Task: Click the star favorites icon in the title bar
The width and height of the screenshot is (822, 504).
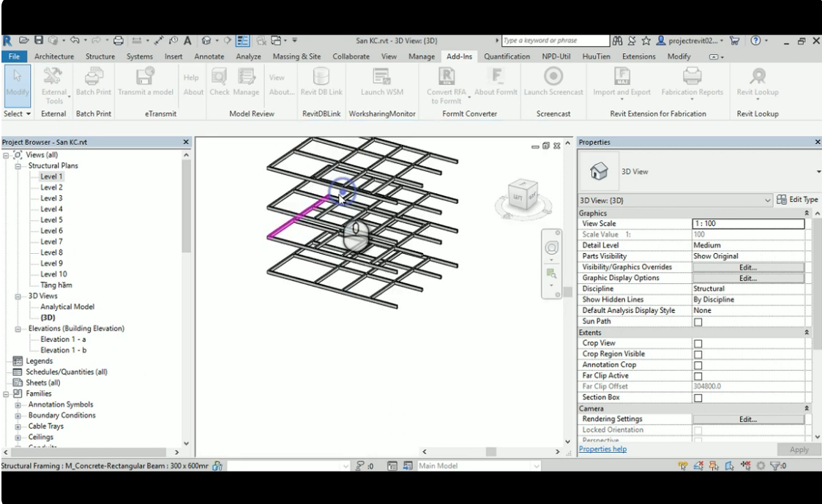Action: (646, 40)
